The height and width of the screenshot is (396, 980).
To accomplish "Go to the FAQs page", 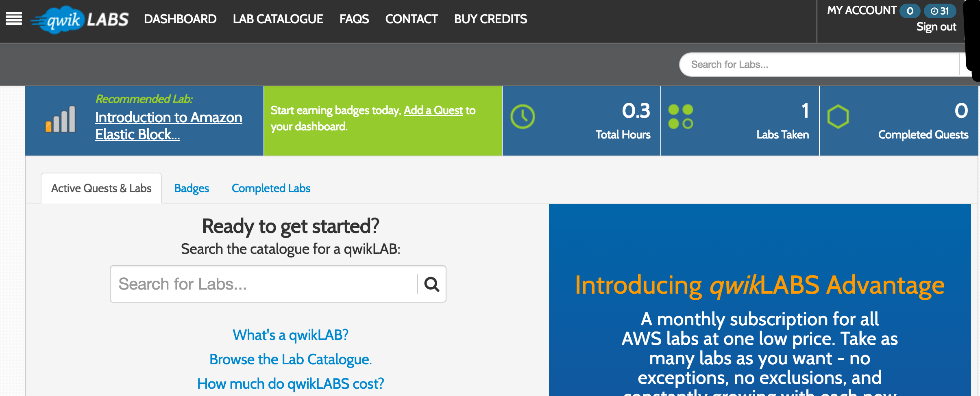I will pyautogui.click(x=354, y=19).
